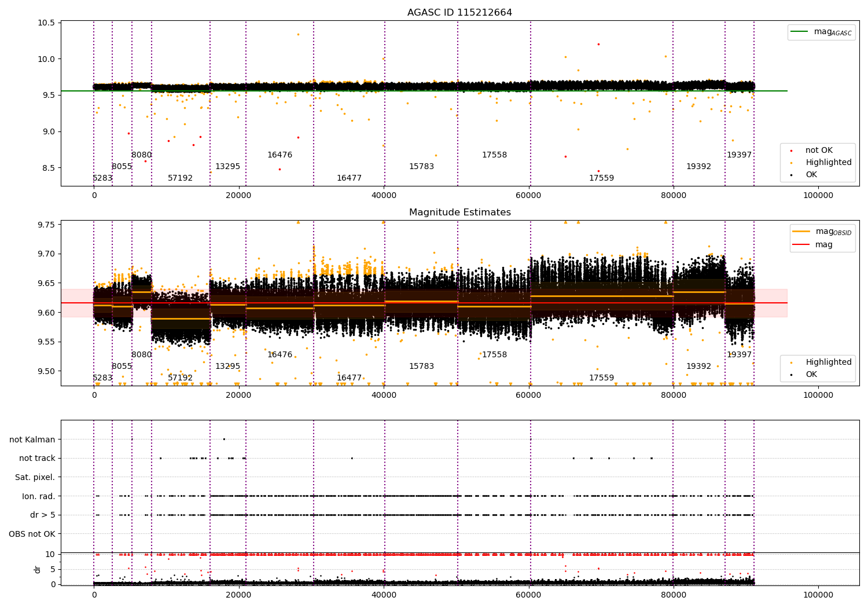
Task: Click the 'not track' row label
Action: click(x=37, y=458)
